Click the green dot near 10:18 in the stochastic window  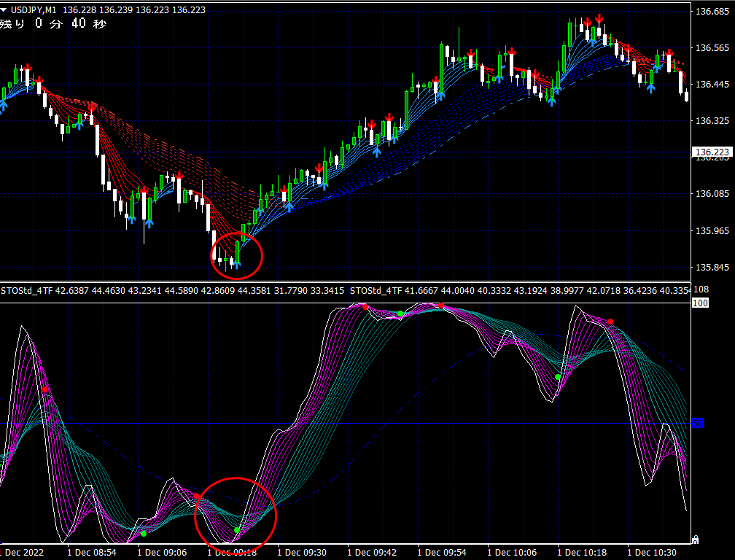[x=558, y=377]
